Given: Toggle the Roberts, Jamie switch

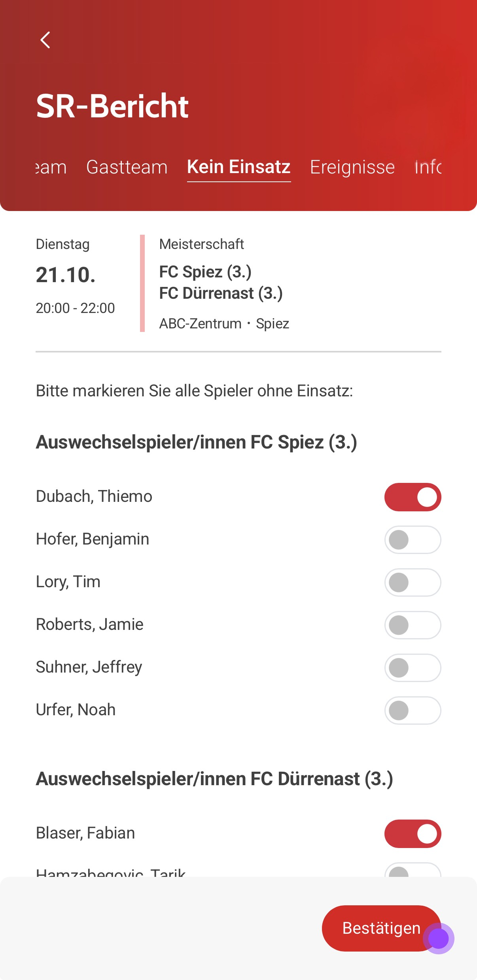Looking at the screenshot, I should coord(413,625).
